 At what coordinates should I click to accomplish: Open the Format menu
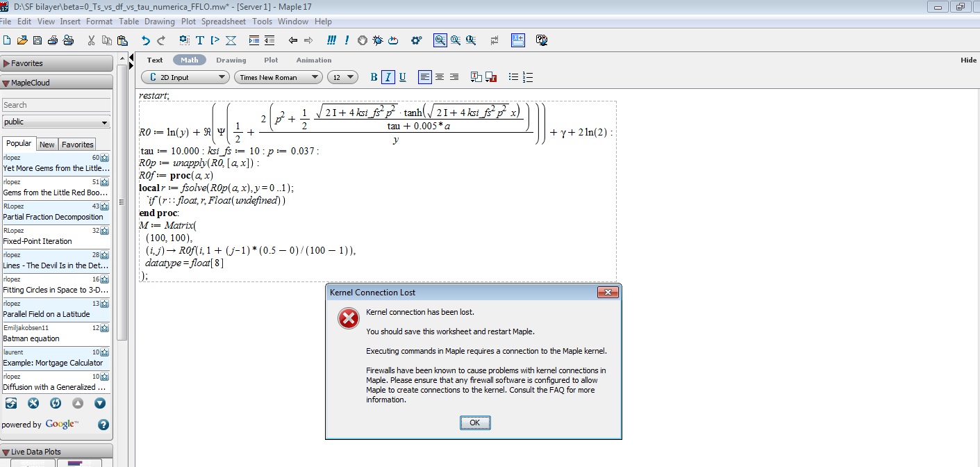[x=99, y=22]
